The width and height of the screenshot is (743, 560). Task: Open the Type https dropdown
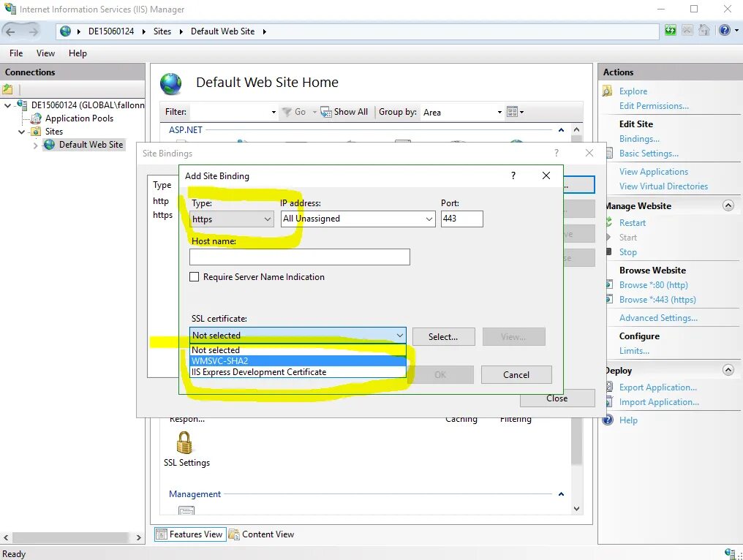tap(232, 219)
